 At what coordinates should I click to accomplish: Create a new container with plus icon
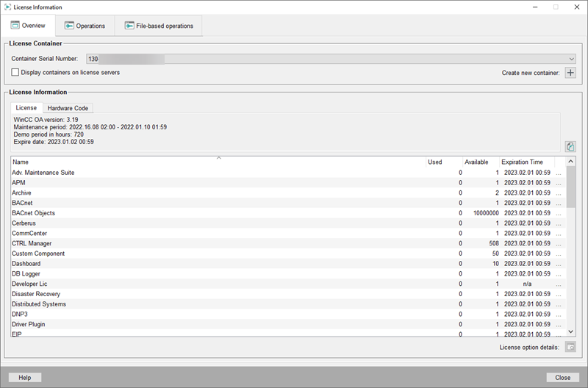click(570, 73)
